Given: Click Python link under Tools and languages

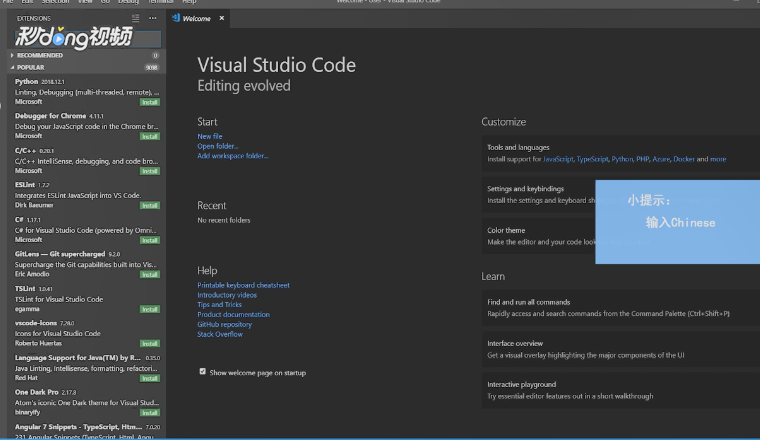Looking at the screenshot, I should point(622,159).
